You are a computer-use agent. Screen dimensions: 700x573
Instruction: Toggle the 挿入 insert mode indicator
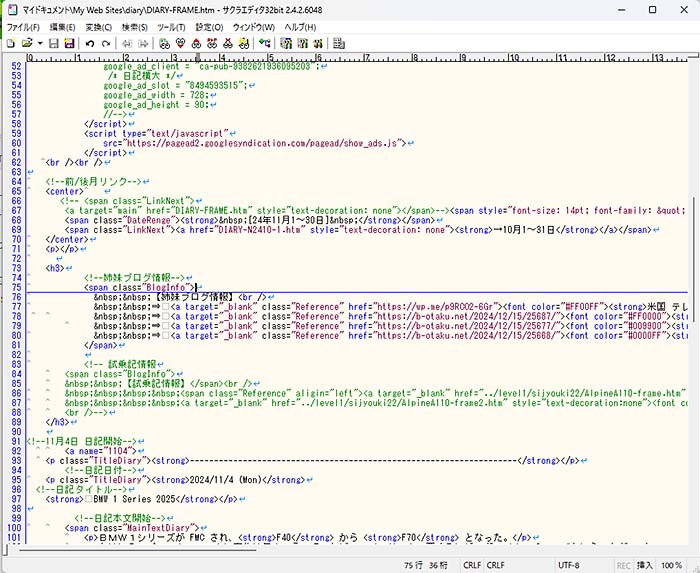pyautogui.click(x=644, y=565)
